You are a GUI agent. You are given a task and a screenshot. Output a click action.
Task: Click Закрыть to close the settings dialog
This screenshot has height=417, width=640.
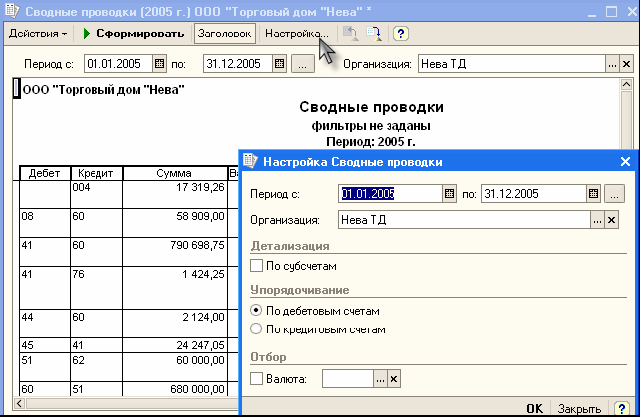coord(579,408)
